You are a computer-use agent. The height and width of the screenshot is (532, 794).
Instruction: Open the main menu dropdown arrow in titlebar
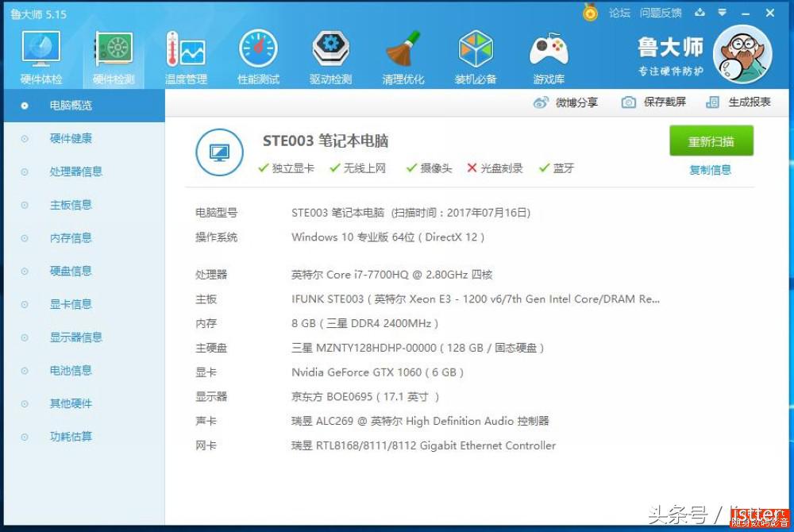click(x=721, y=13)
